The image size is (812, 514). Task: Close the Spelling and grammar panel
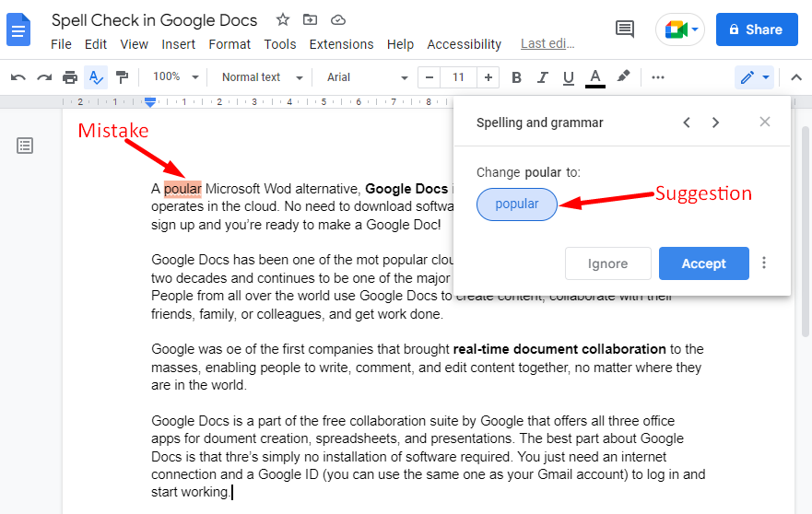pos(765,122)
